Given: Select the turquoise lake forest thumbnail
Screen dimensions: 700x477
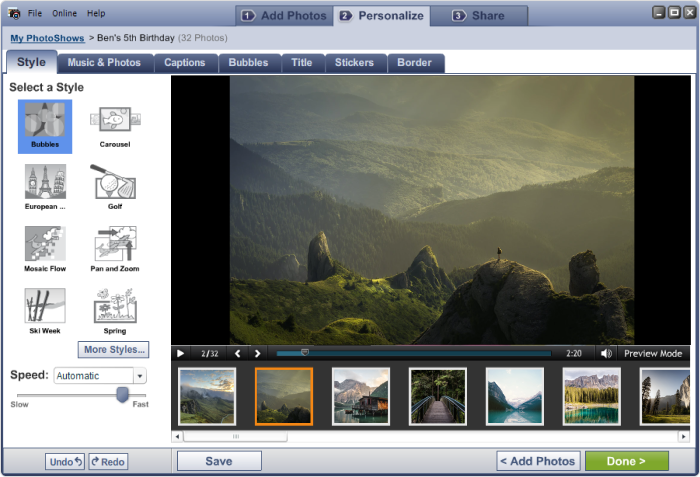Looking at the screenshot, I should 592,396.
